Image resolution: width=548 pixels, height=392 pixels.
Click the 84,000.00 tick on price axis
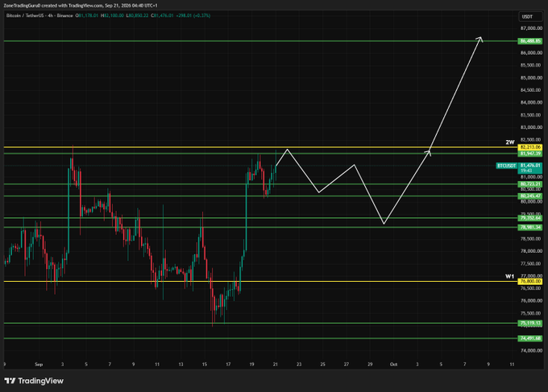pyautogui.click(x=531, y=102)
